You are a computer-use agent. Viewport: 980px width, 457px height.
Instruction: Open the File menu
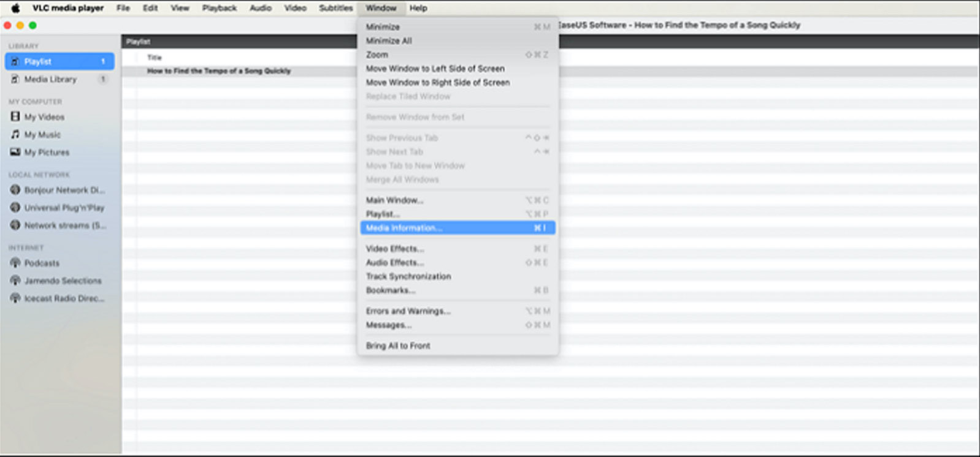[123, 8]
